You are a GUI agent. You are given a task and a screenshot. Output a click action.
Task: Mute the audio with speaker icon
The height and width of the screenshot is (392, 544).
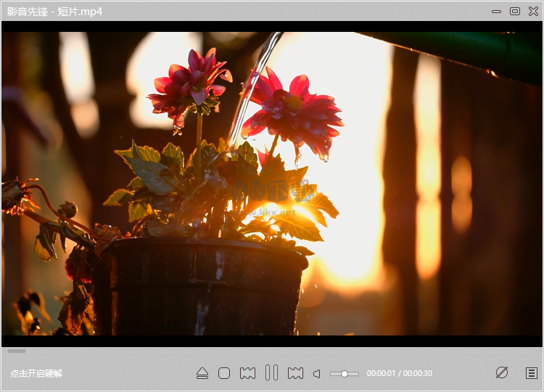(317, 374)
